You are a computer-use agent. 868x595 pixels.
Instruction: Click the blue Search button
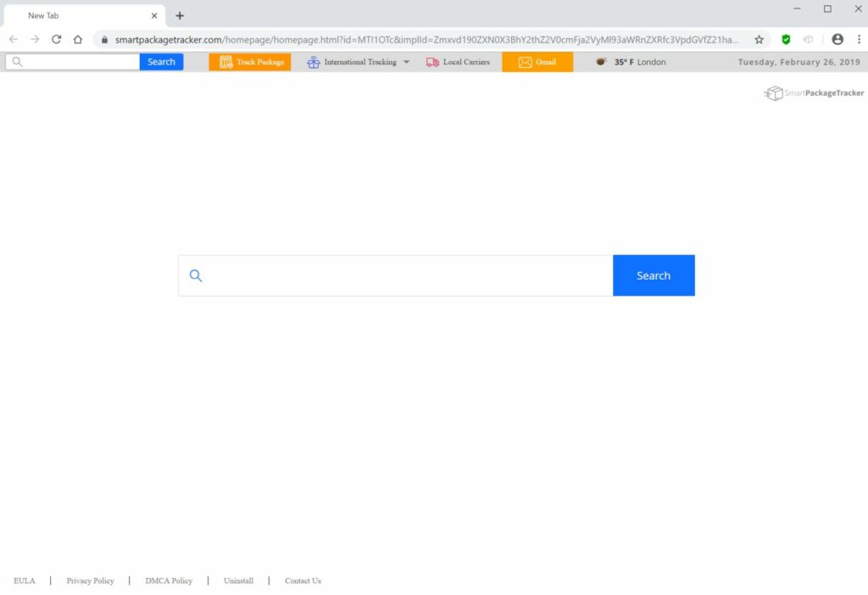click(x=653, y=275)
